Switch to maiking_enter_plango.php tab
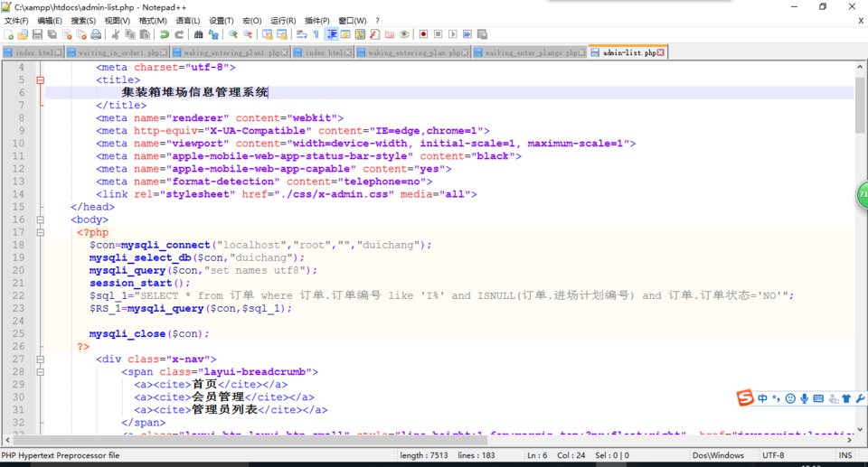Viewport: 868px width, 467px height. [530, 52]
